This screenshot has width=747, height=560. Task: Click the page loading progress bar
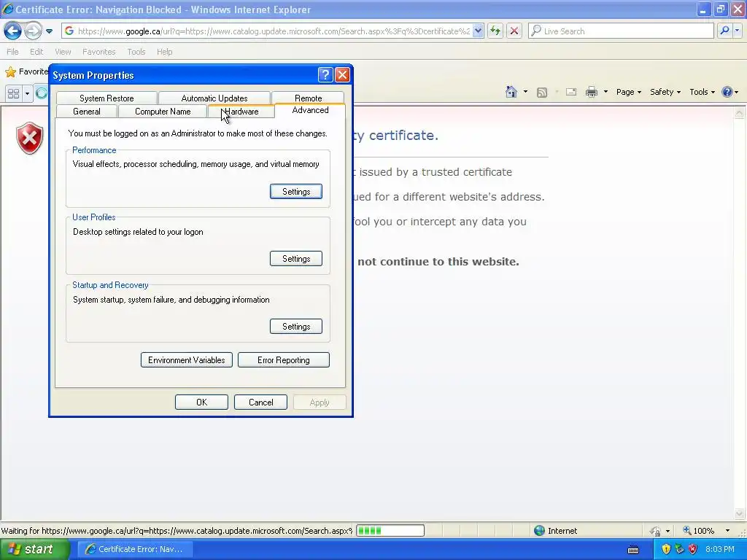coord(390,531)
